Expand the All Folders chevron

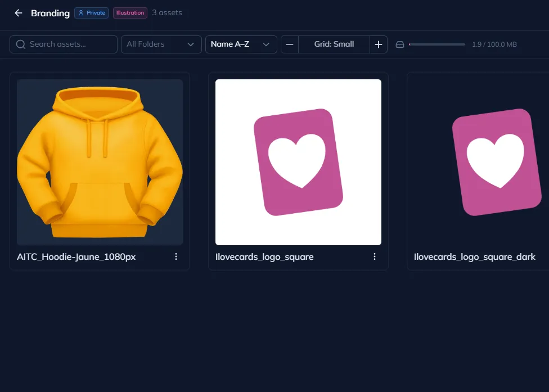pos(191,44)
